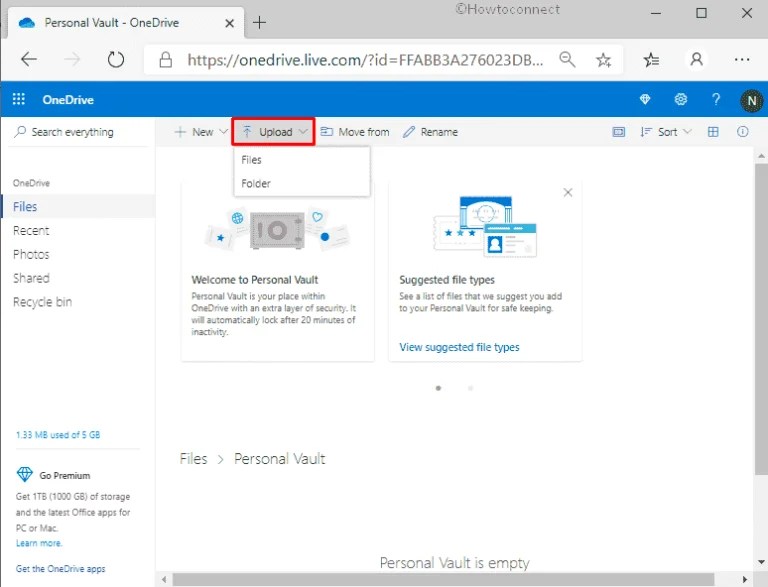The height and width of the screenshot is (587, 768).
Task: Dismiss the Suggested file types card
Action: tap(568, 193)
